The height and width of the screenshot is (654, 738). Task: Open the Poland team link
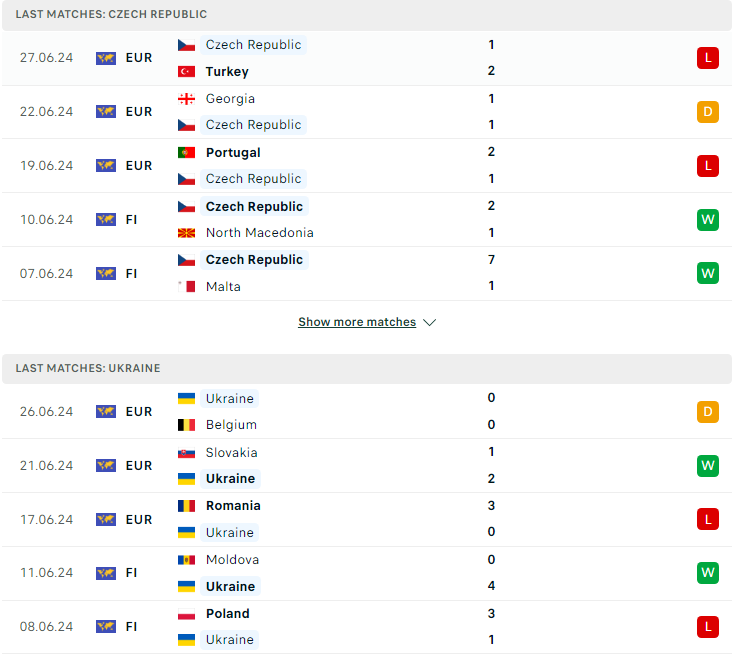click(228, 614)
